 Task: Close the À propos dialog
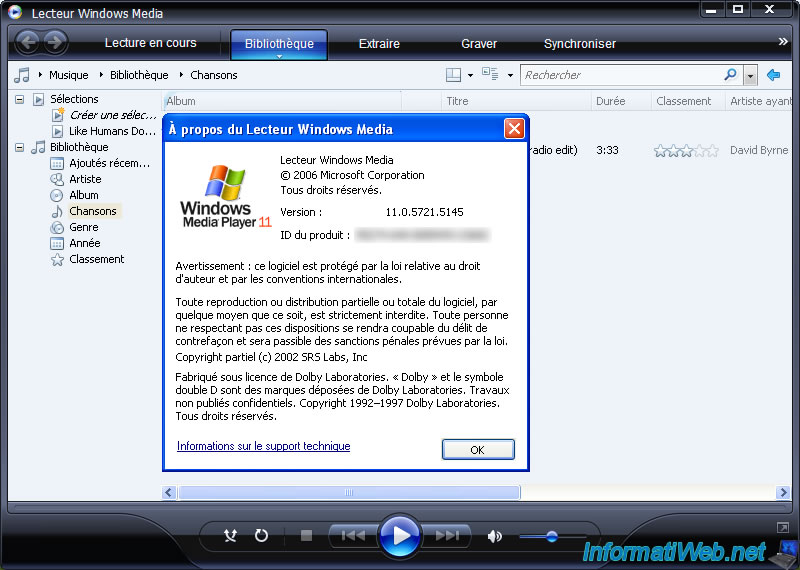click(514, 129)
